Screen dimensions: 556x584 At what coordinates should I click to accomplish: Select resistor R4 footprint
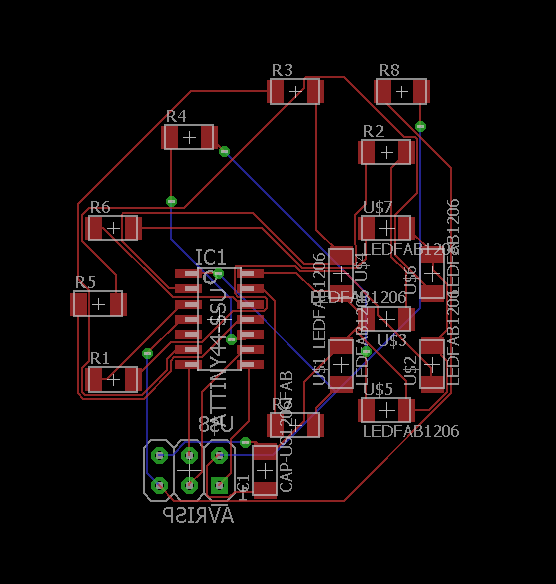[x=190, y=137]
